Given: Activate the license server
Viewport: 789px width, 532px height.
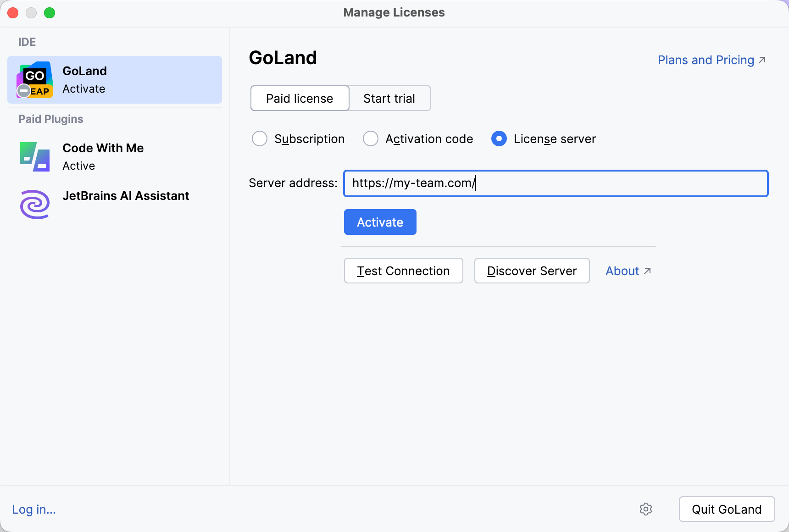Looking at the screenshot, I should pos(380,222).
